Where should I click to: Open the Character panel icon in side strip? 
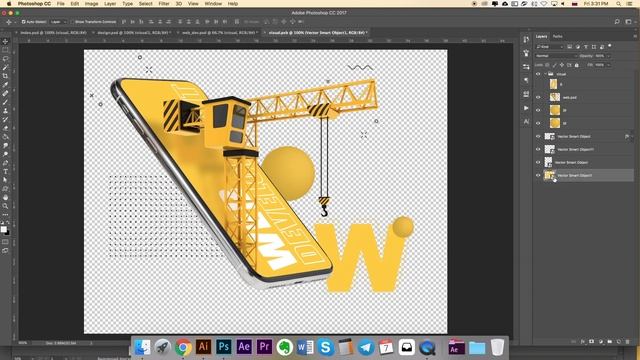(526, 122)
